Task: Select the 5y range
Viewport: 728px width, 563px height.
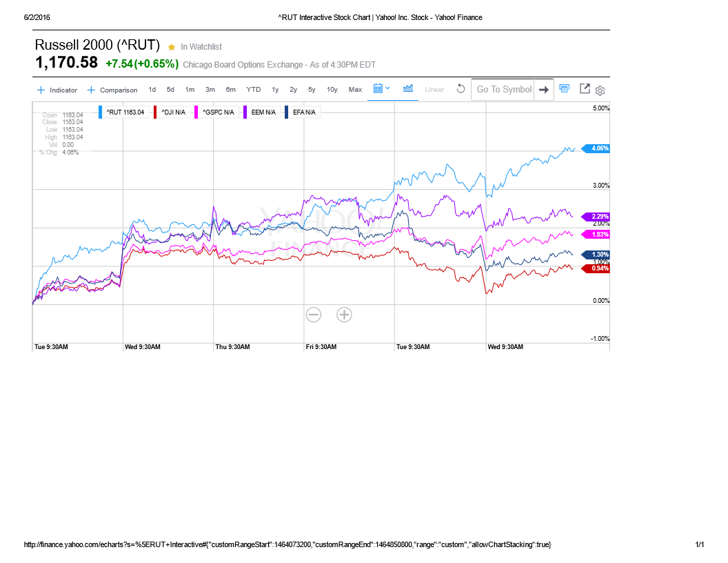Action: [x=312, y=90]
